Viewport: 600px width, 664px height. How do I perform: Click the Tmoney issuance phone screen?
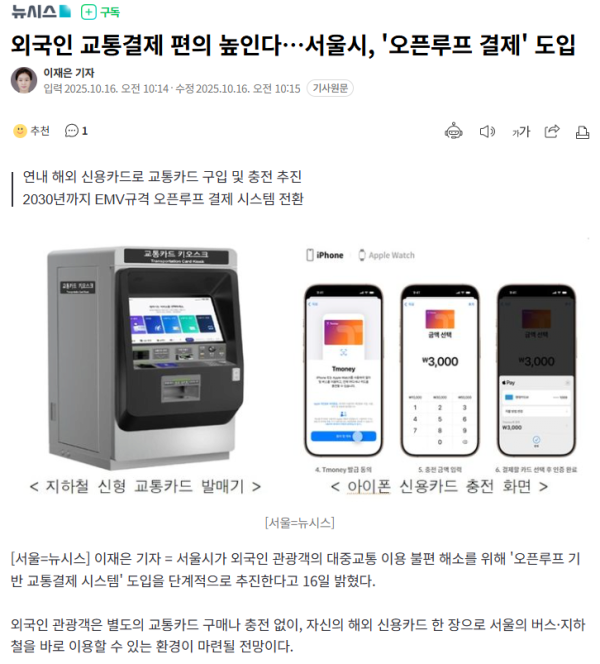point(343,371)
